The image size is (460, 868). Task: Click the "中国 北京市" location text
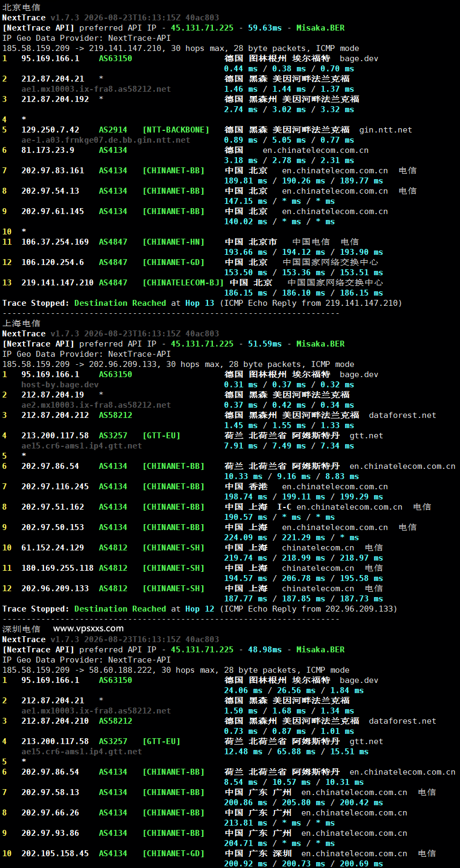pyautogui.click(x=251, y=242)
